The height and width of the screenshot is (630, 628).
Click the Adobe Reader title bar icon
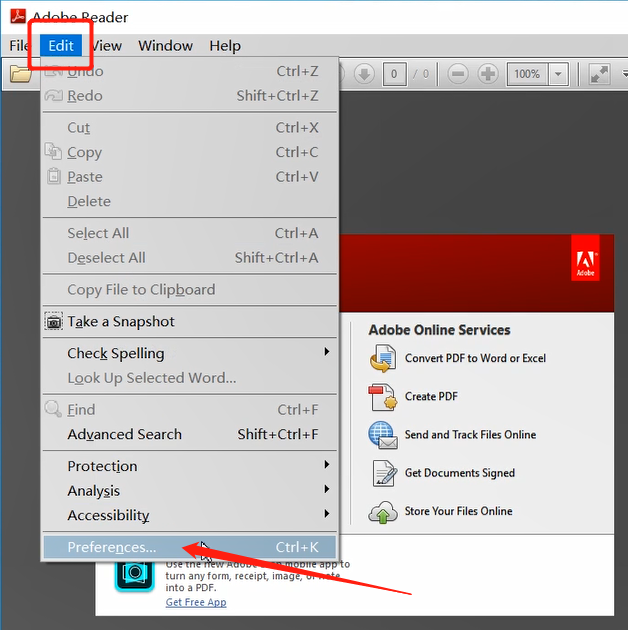(18, 16)
